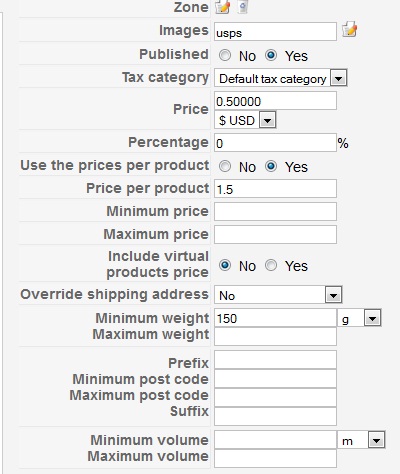
Task: Select Yes for Include virtual products price
Action: click(271, 266)
